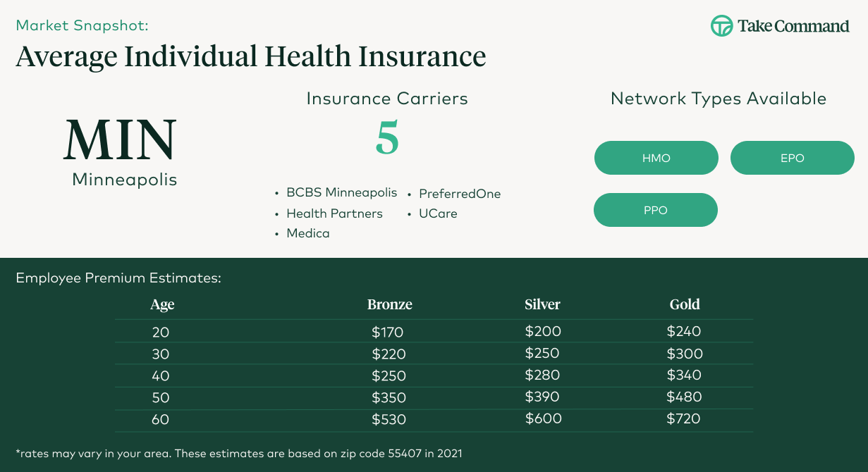Select the EPO network type button
The image size is (868, 472).
tap(792, 158)
